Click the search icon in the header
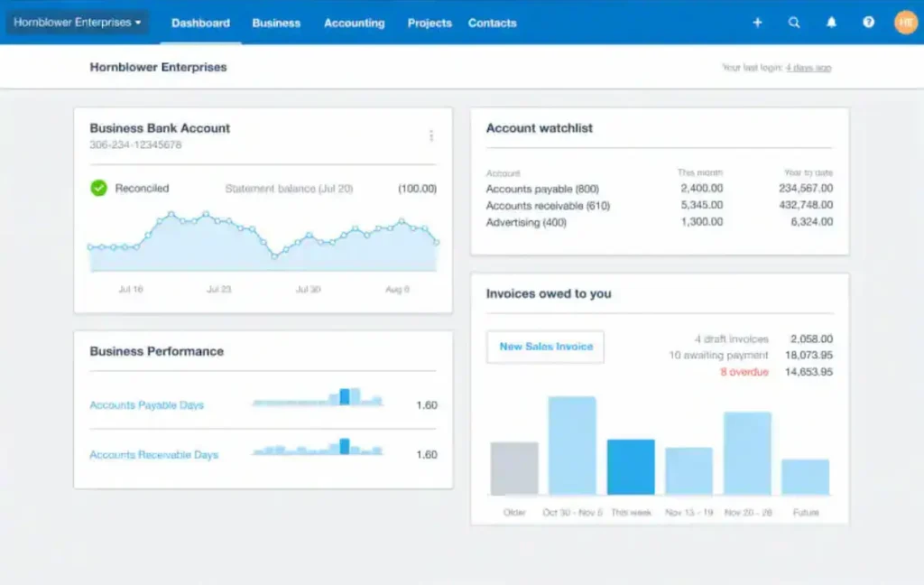 794,23
